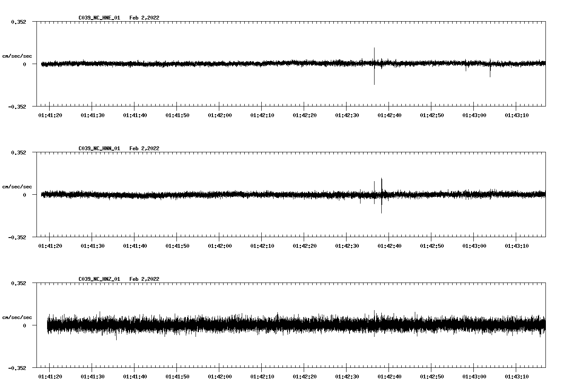Click the cm/sec/sec unit label on HNZ plot
The image size is (576, 392).
coord(17,317)
